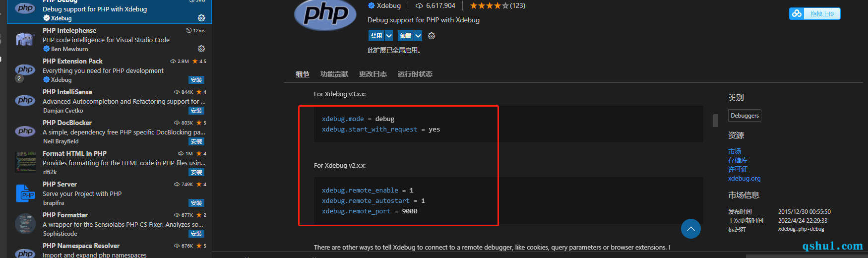The image size is (868, 258).
Task: Switch to the Runtime Status tab
Action: click(415, 74)
